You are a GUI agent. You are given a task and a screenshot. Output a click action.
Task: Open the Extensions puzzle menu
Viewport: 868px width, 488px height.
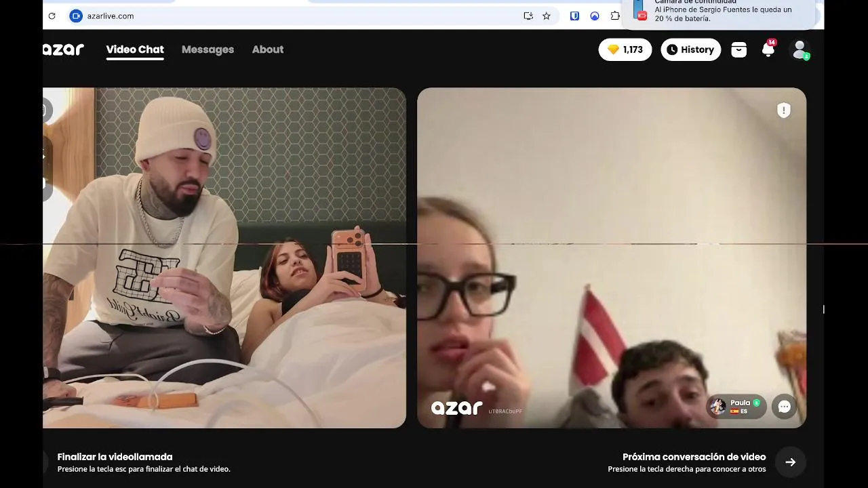tap(615, 16)
